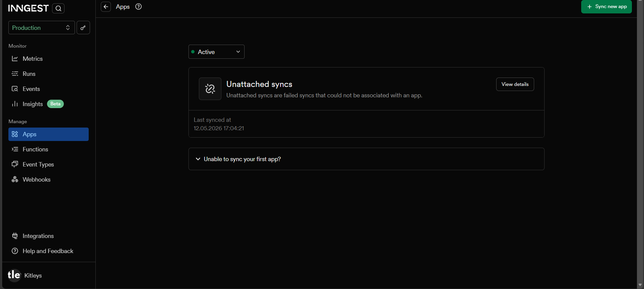Open the Production environment dropdown
Screen dimensions: 644x289
pyautogui.click(x=41, y=28)
